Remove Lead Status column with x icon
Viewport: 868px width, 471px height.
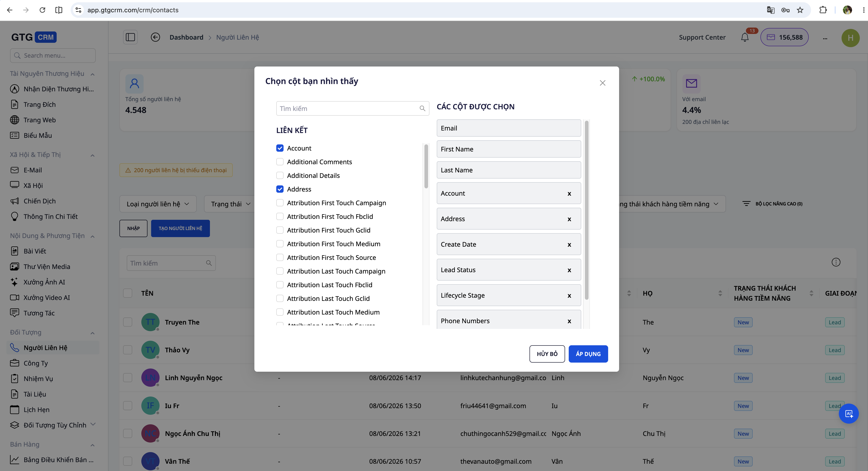click(569, 270)
